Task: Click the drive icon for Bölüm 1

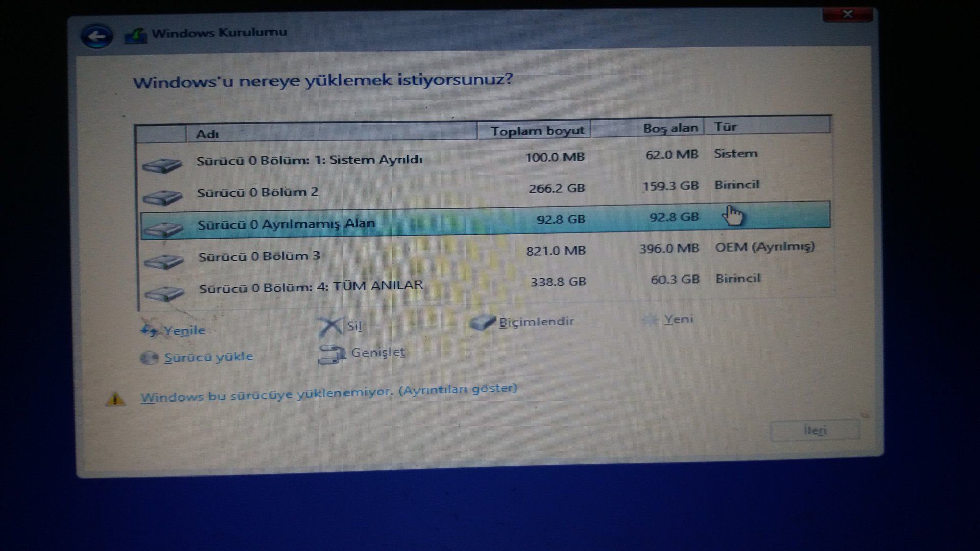Action: click(x=162, y=165)
